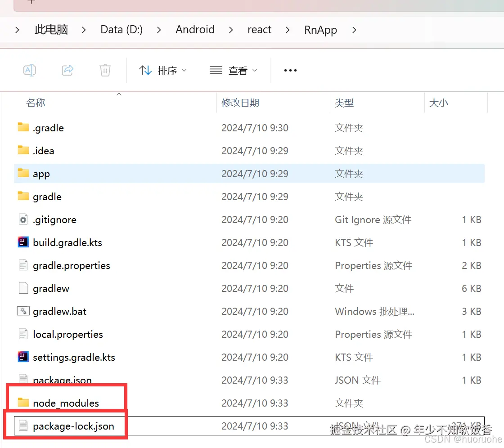Select the file name .idea

[x=43, y=151]
